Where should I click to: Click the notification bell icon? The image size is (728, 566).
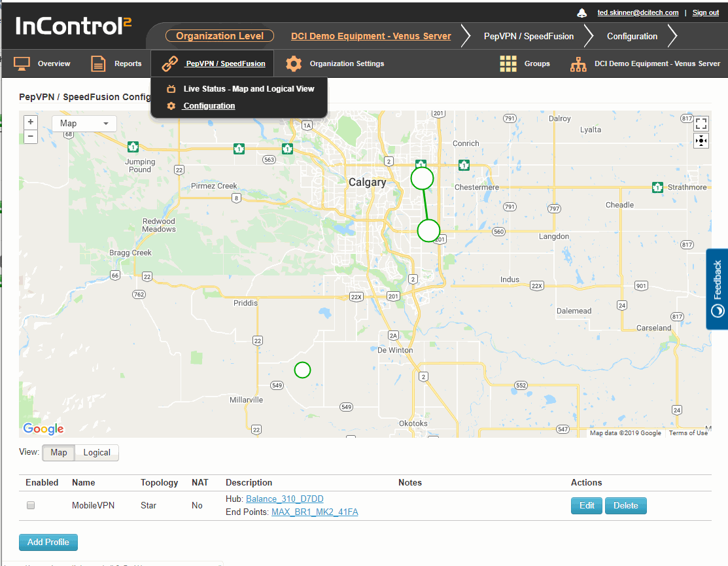pos(581,13)
